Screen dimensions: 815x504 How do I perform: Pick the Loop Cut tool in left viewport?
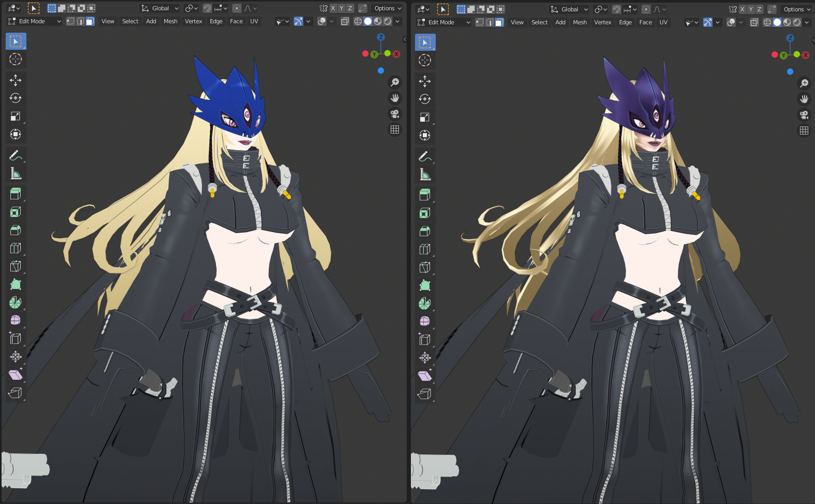[x=16, y=248]
